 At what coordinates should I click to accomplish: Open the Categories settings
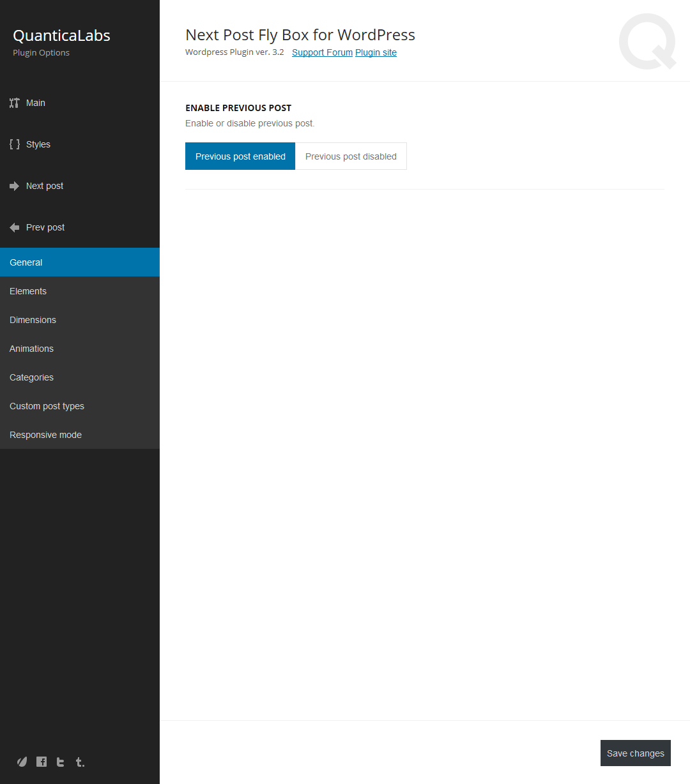point(80,377)
